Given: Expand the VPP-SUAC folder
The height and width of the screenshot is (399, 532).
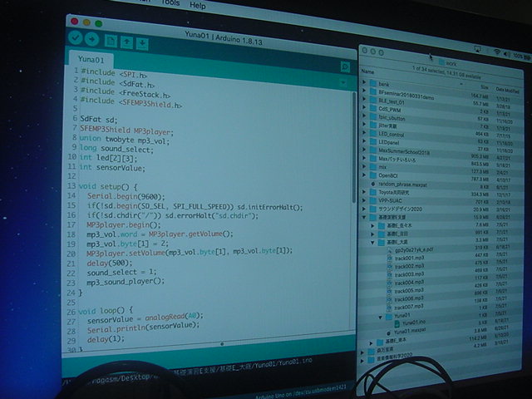Looking at the screenshot, I should [x=364, y=200].
